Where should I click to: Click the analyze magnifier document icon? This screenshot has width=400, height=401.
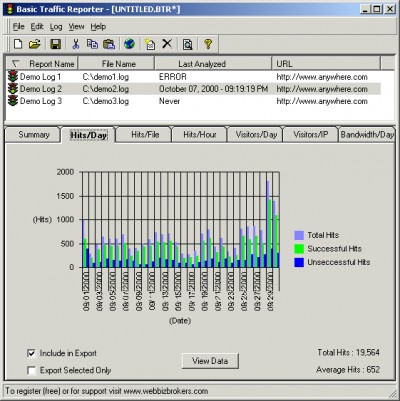[x=188, y=44]
